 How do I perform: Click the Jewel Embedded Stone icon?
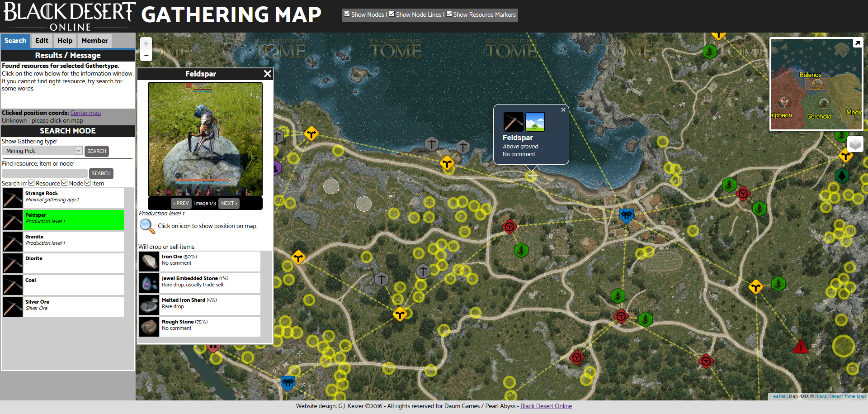(149, 283)
